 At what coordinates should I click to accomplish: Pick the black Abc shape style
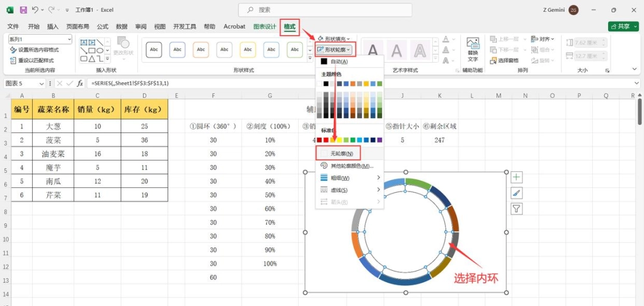click(154, 50)
